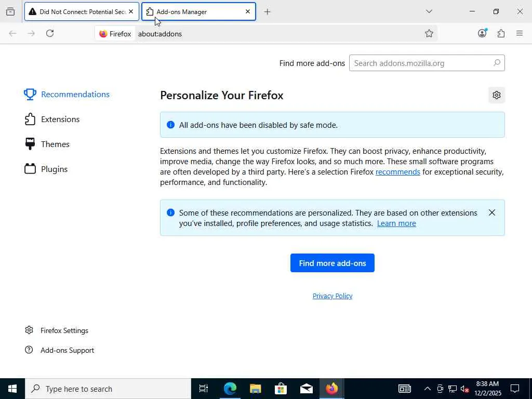The width and height of the screenshot is (532, 399).
Task: Open the Windows Start menu
Action: 12,389
